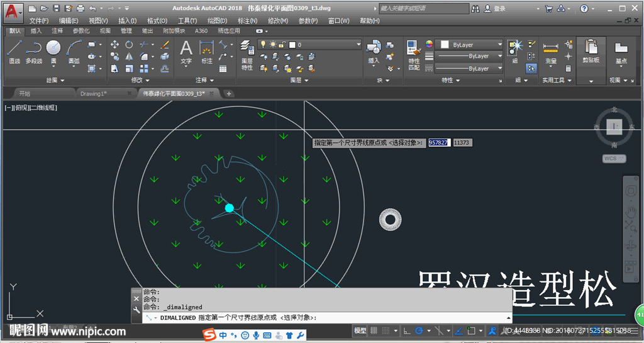Open the 标注(N) menu
Image resolution: width=644 pixels, height=343 pixels.
(x=247, y=21)
